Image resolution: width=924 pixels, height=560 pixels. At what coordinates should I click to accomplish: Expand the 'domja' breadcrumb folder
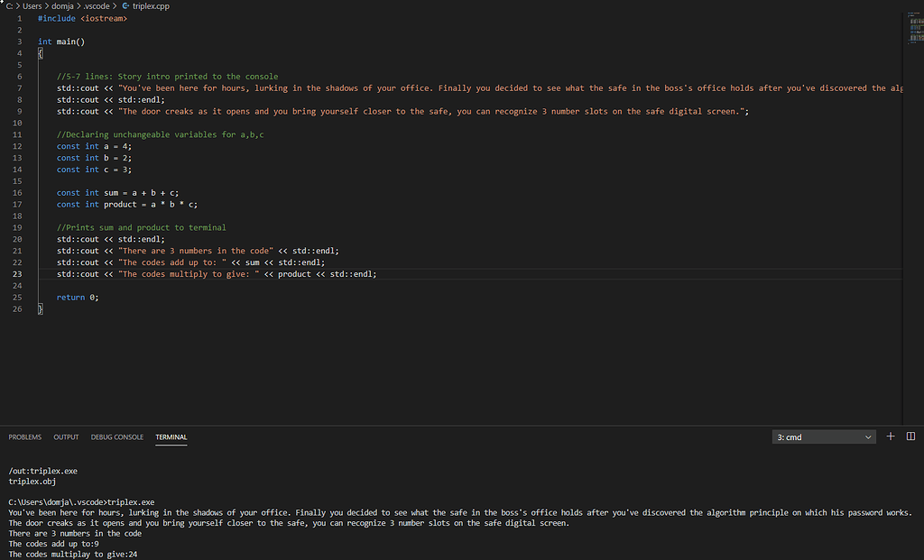(62, 5)
